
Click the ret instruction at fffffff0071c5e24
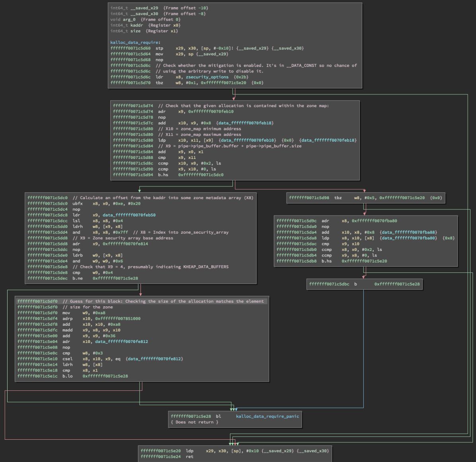[167, 457]
